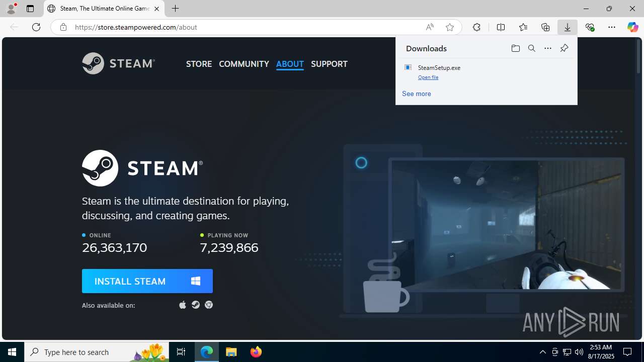Open the browser profile icon

11,9
